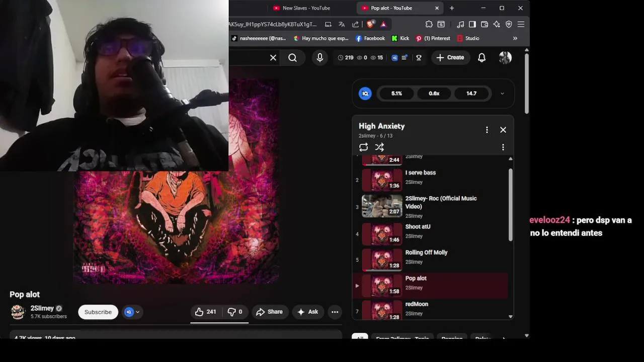Screen dimensions: 644x362
Task: Subscribe to the 2Slimey channel
Action: coord(98,312)
